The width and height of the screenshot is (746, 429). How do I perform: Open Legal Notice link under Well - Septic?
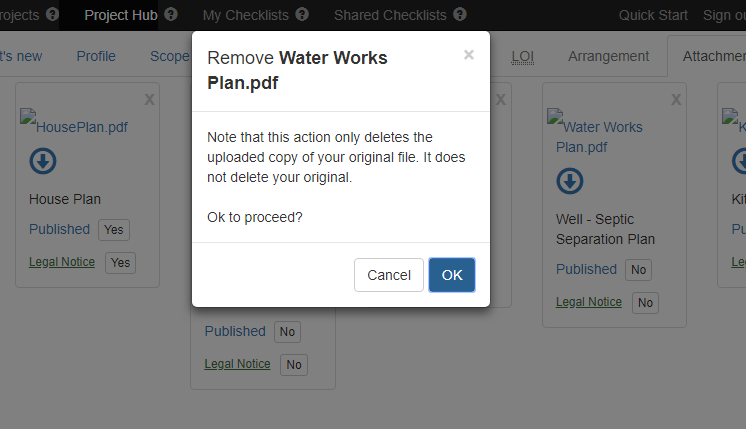[x=589, y=302]
